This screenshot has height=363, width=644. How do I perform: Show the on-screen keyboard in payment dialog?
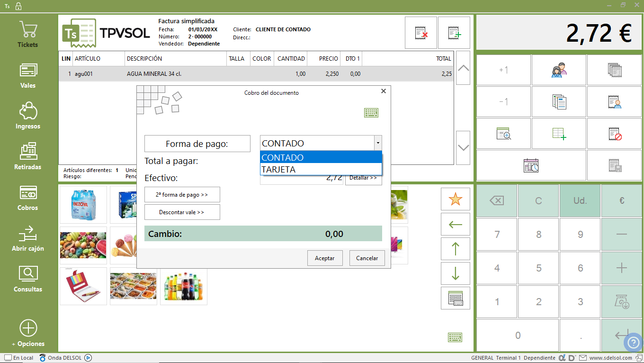click(371, 112)
